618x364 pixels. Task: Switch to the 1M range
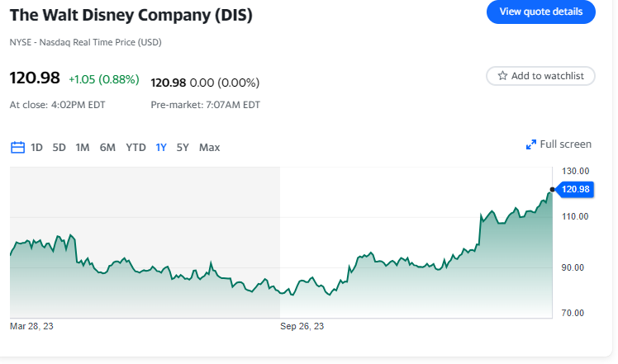(x=83, y=147)
